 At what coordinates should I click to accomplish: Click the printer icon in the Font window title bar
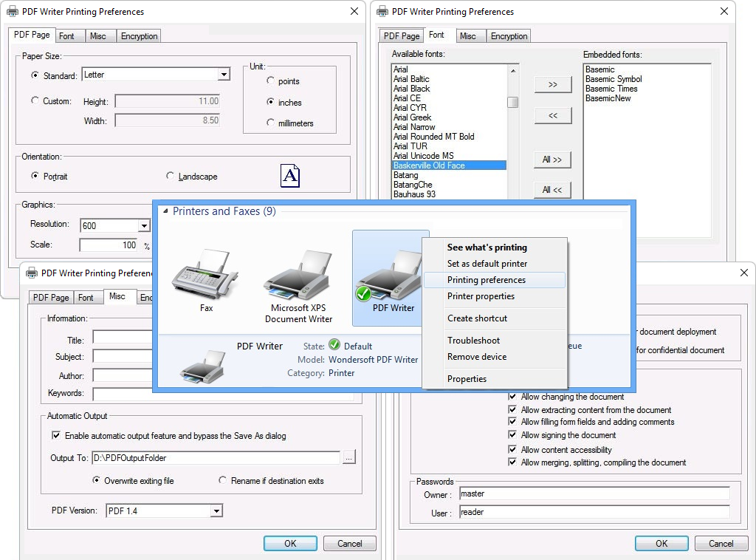tap(382, 11)
